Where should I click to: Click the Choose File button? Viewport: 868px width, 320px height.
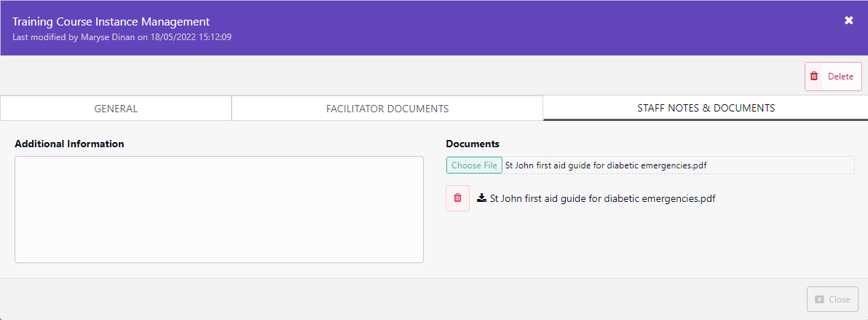[474, 165]
